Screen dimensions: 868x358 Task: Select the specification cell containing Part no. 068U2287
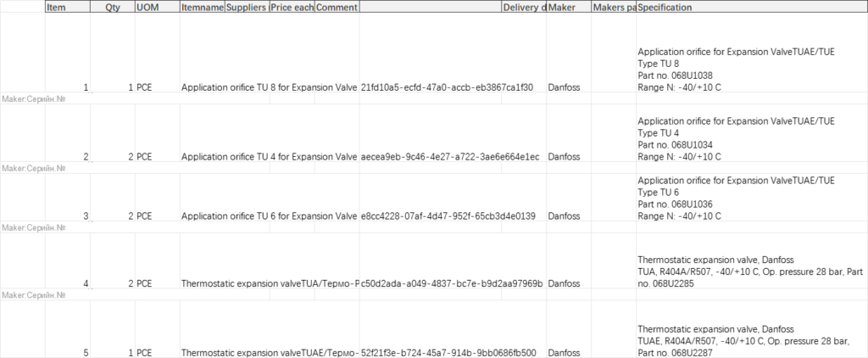click(750, 340)
